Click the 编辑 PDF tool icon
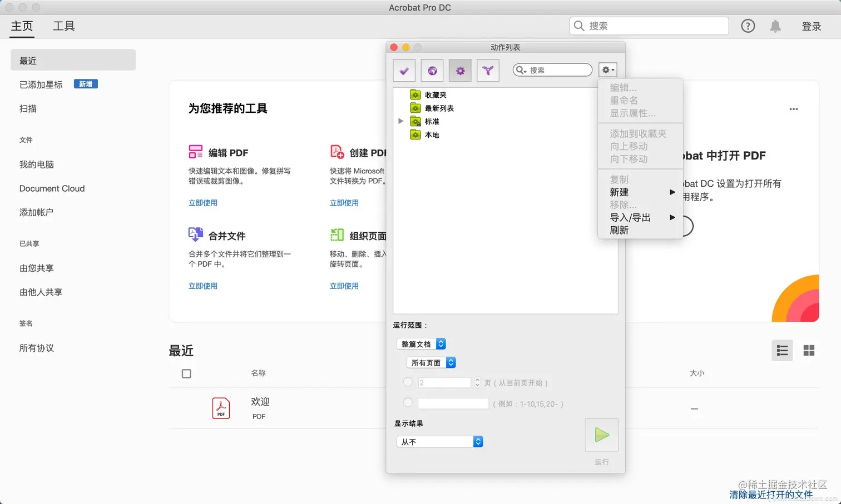 [196, 152]
